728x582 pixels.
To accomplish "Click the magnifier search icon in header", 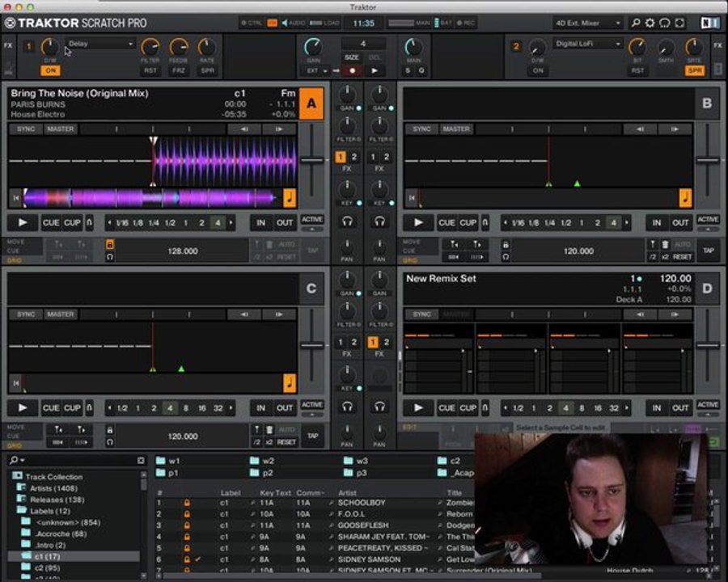I will (636, 23).
